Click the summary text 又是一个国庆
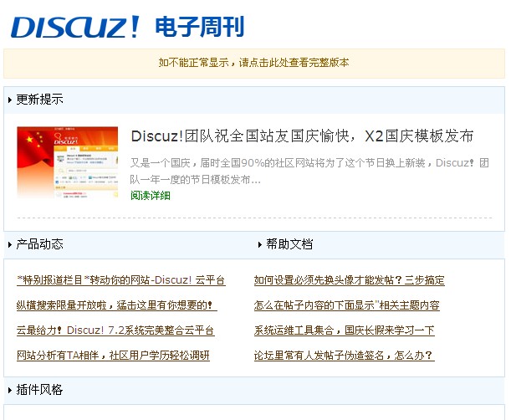511x420 pixels. (x=309, y=171)
